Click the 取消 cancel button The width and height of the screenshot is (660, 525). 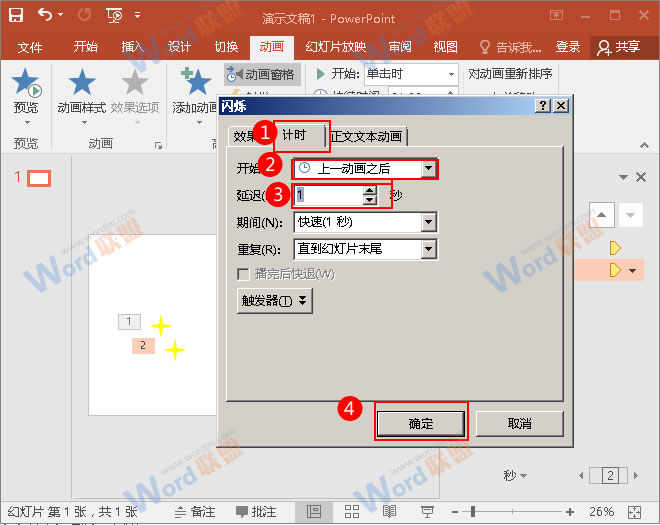click(x=519, y=423)
